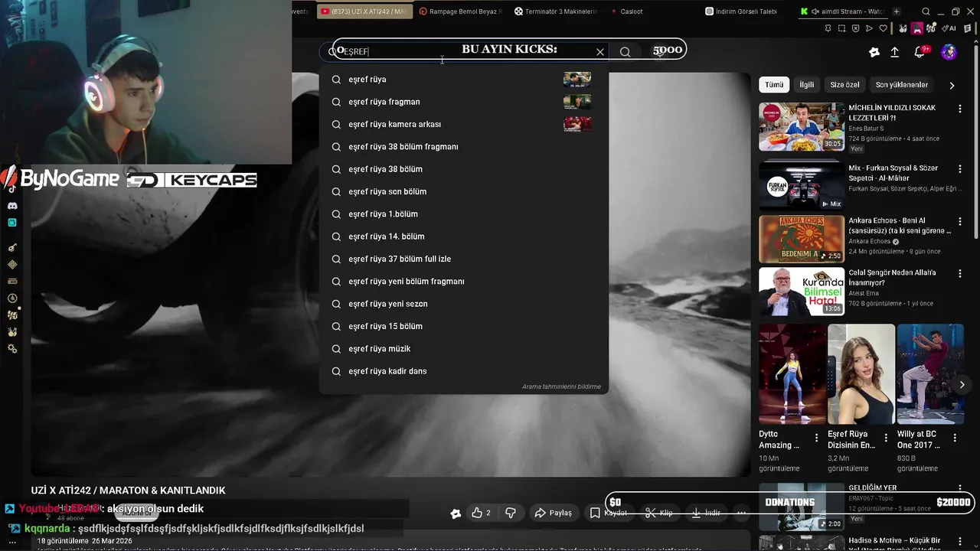Choose suggestion 'eşref rüya kadir dans'
Screen dimensions: 980x551
(x=464, y=371)
